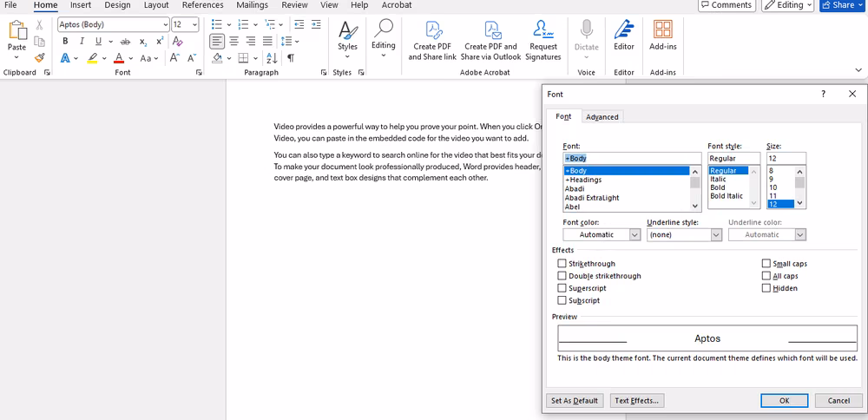Click the Set As Default button

[x=575, y=401]
